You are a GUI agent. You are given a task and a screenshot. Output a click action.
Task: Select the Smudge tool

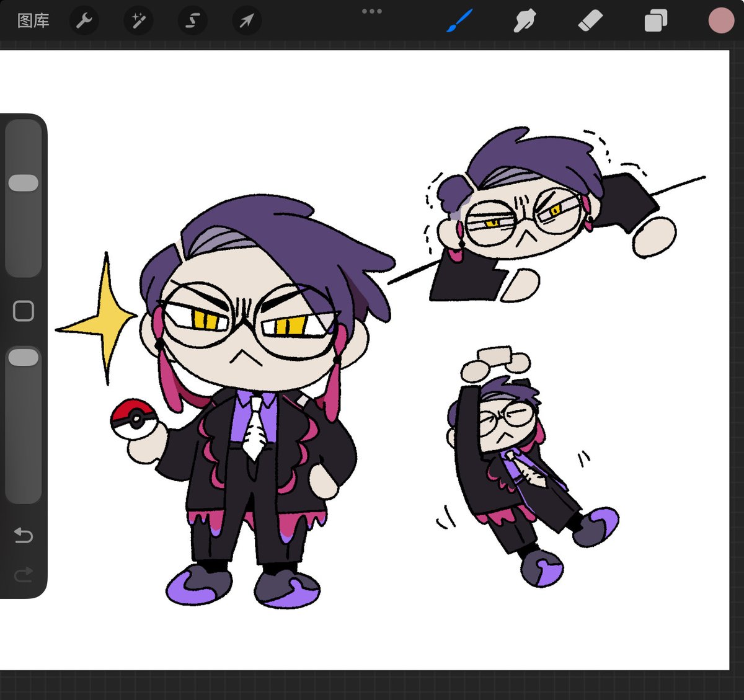pyautogui.click(x=524, y=20)
